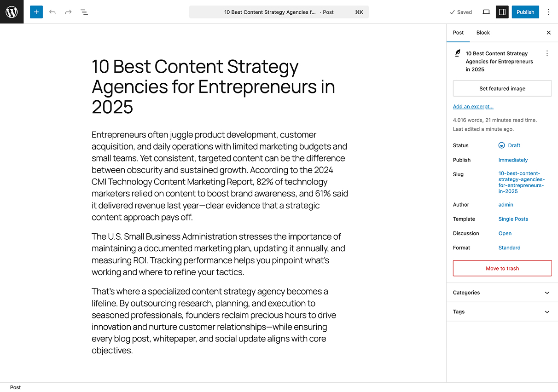Toggle the Settings sidebar panel
The height and width of the screenshot is (392, 558).
pyautogui.click(x=502, y=12)
